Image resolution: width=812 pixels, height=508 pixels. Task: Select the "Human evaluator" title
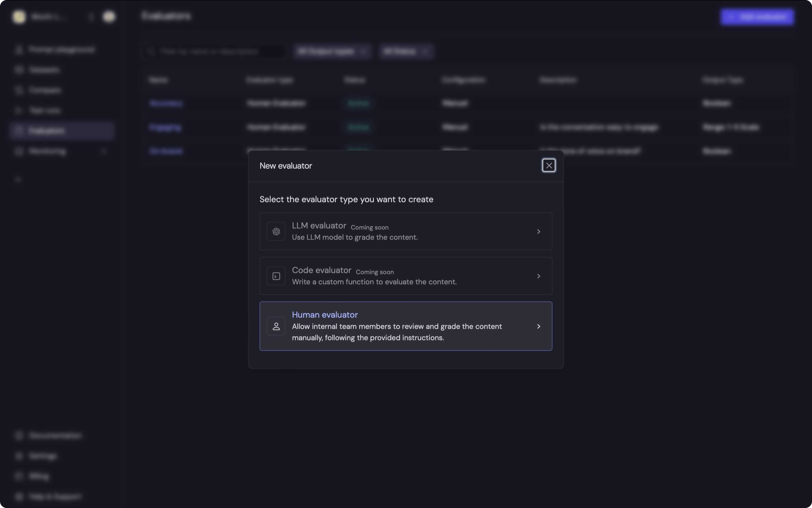[325, 315]
